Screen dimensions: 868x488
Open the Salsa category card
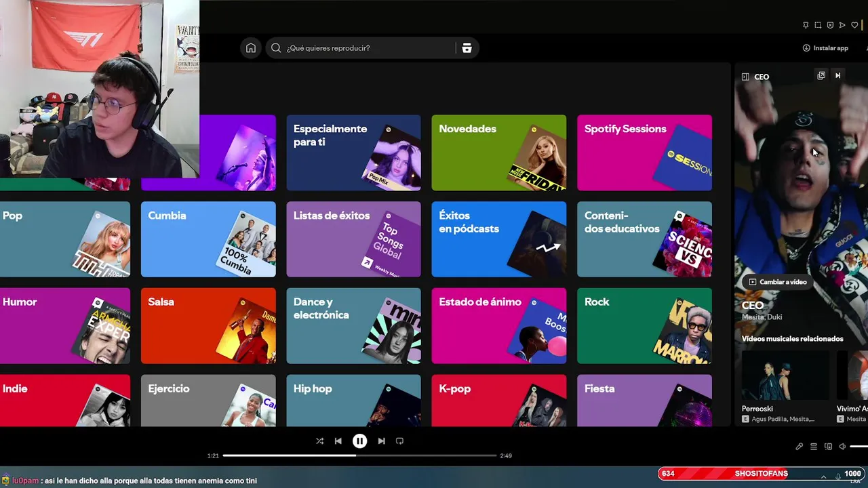(x=208, y=326)
